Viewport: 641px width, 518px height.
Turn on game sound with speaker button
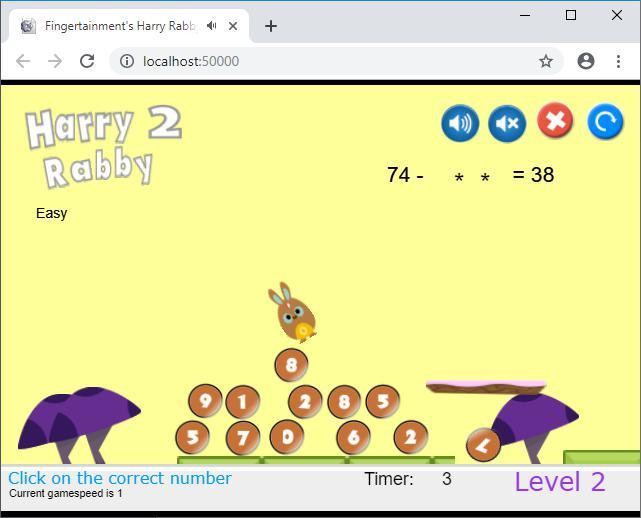point(460,123)
